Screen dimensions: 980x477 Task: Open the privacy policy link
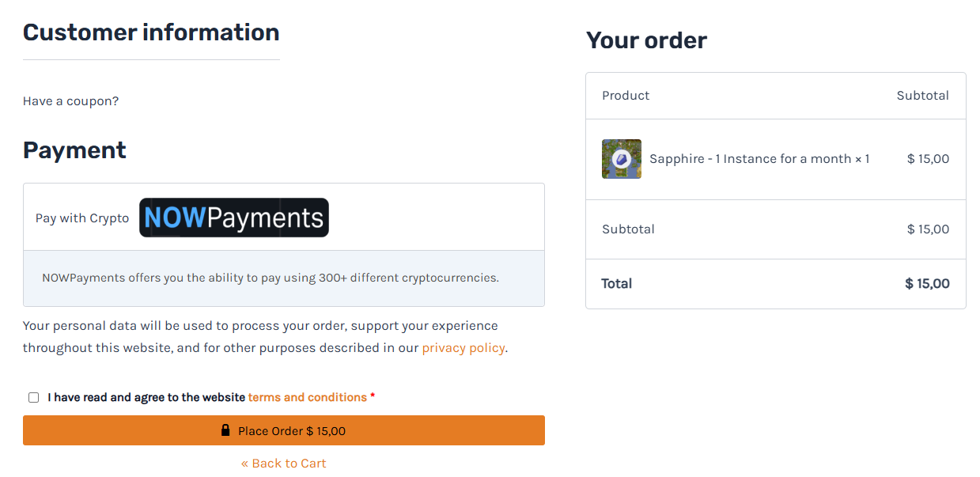[x=464, y=348]
